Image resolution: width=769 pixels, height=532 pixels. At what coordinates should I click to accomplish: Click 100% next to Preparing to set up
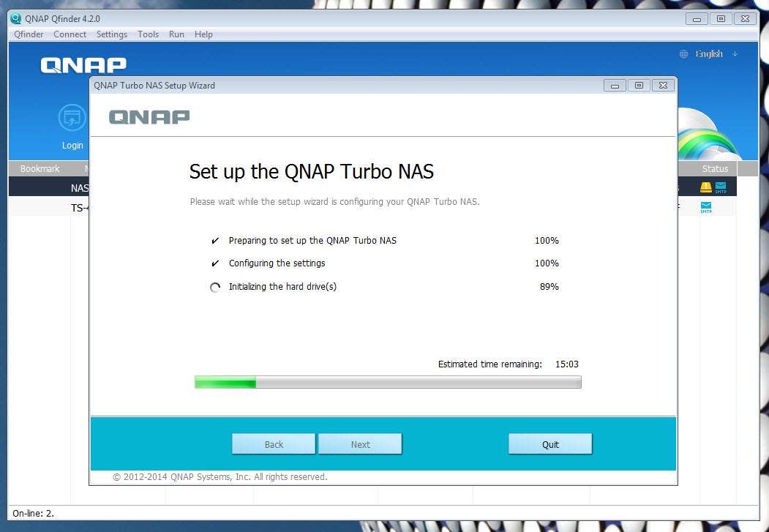coord(547,241)
